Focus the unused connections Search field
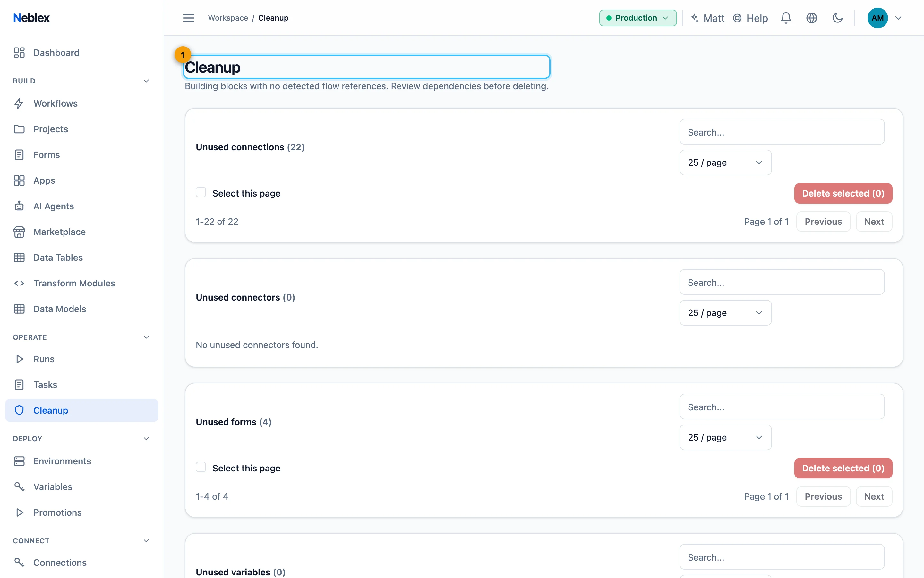This screenshot has height=578, width=924. [782, 132]
